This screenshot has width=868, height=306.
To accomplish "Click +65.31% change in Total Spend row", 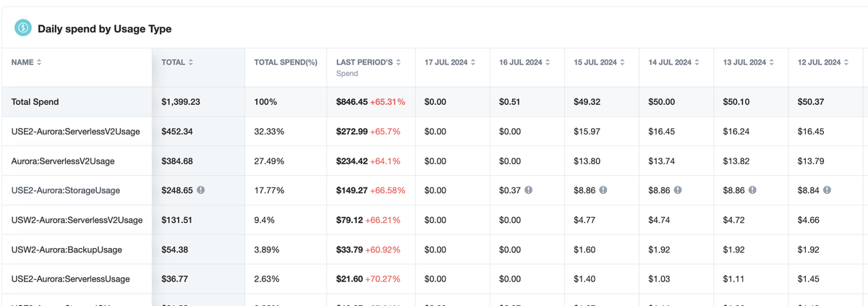I will point(388,102).
